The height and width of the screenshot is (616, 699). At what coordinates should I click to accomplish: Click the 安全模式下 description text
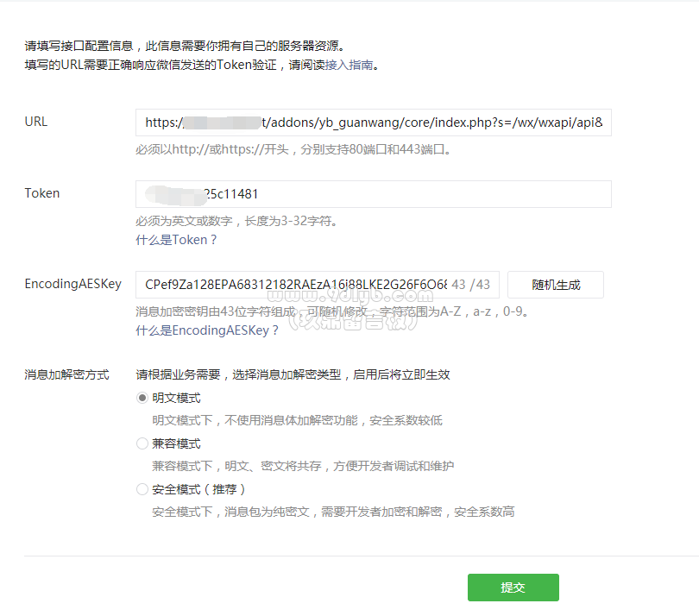(x=333, y=512)
